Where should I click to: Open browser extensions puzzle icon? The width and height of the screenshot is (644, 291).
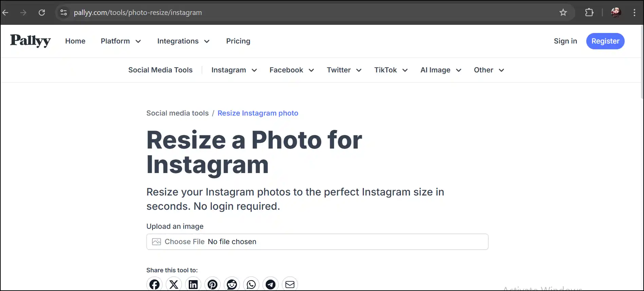[589, 13]
